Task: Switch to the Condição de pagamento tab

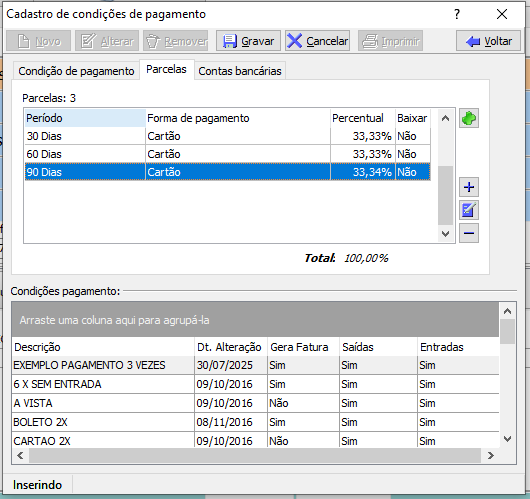Action: 76,71
